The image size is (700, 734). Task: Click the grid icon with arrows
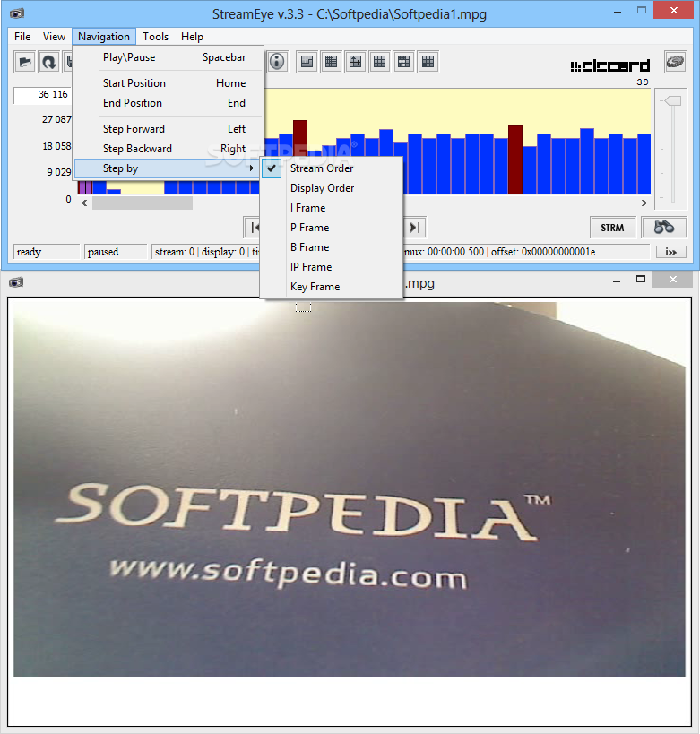click(x=356, y=62)
